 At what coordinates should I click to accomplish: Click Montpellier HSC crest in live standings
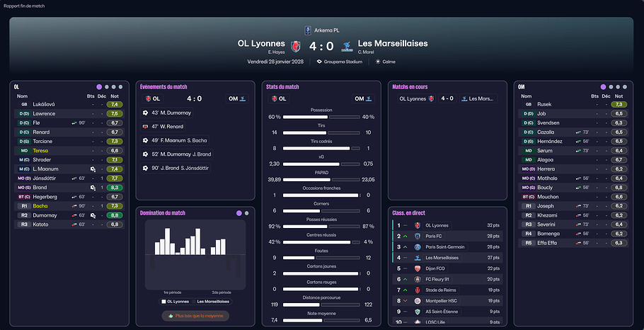(418, 301)
